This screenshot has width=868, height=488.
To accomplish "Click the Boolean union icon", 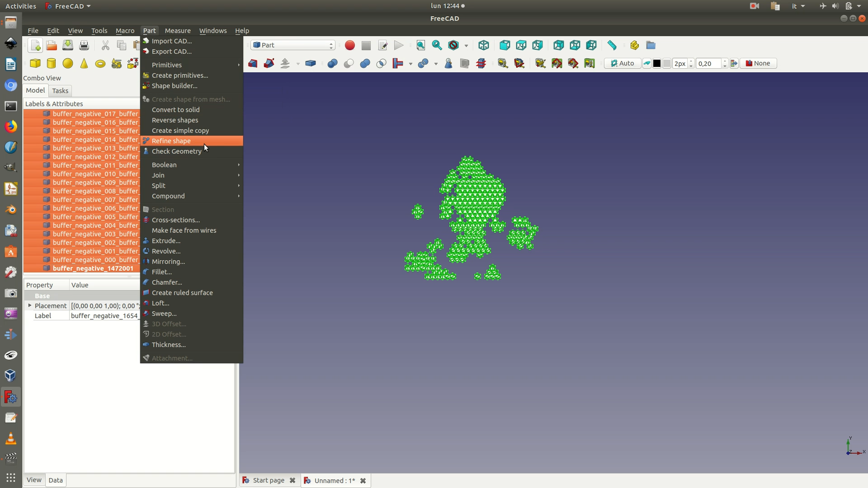I will click(x=365, y=64).
